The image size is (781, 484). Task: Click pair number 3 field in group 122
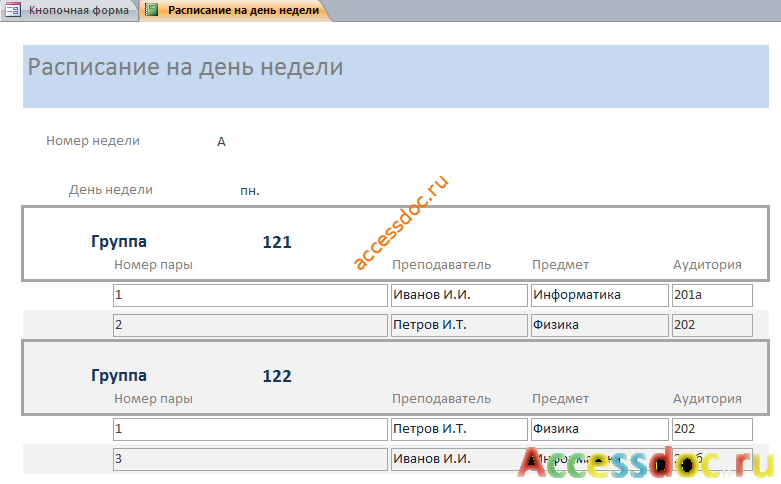click(x=250, y=459)
